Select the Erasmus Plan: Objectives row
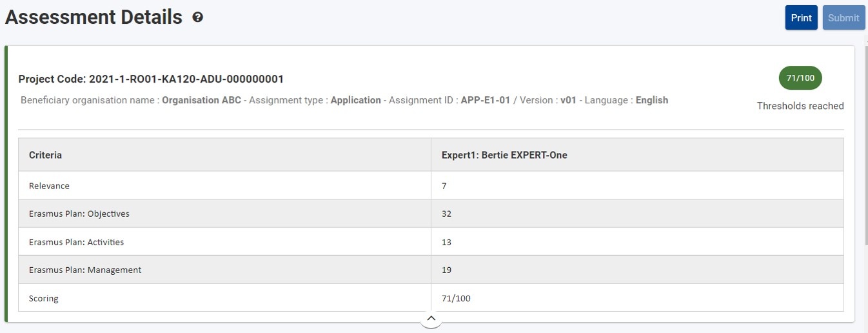 pos(431,214)
